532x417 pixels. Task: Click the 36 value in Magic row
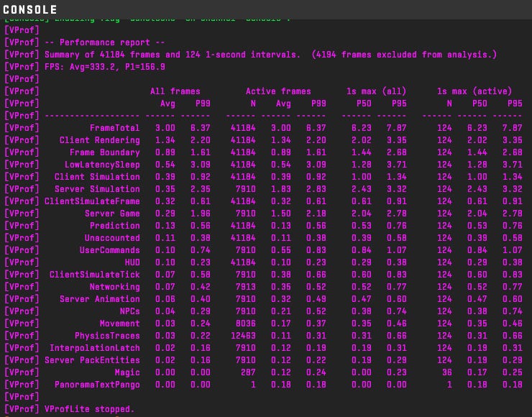coord(447,372)
